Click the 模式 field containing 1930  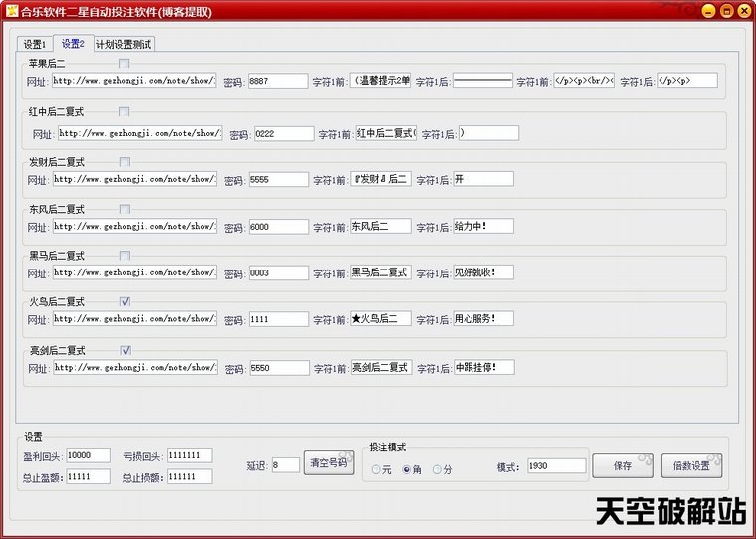point(556,465)
